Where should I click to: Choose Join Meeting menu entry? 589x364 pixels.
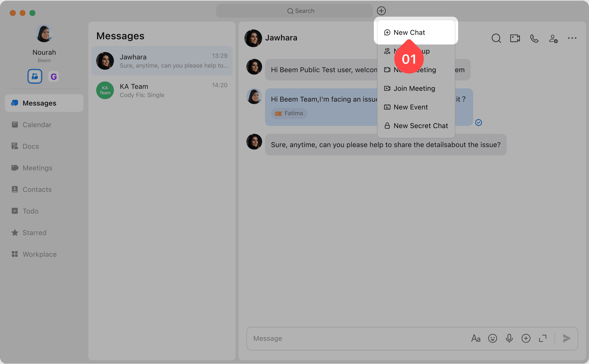pos(414,88)
